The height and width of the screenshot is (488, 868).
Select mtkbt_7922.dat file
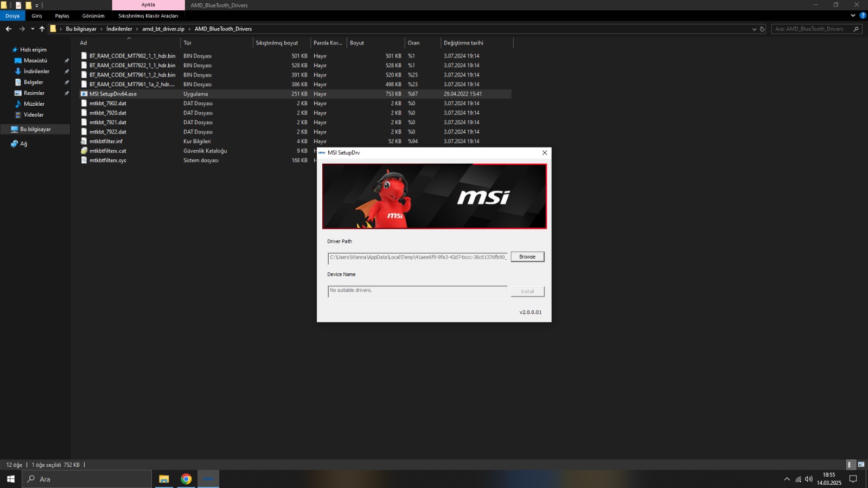[x=107, y=132]
